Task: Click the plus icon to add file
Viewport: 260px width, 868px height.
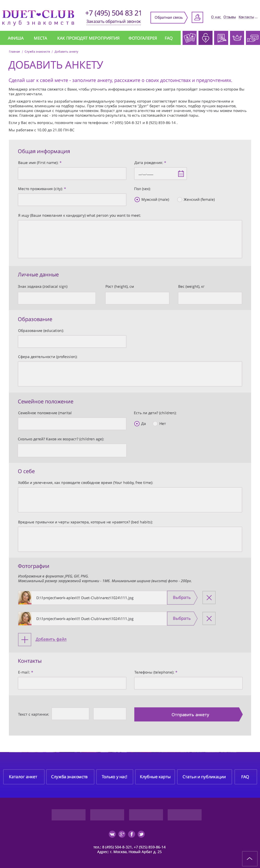Action: coord(25,639)
